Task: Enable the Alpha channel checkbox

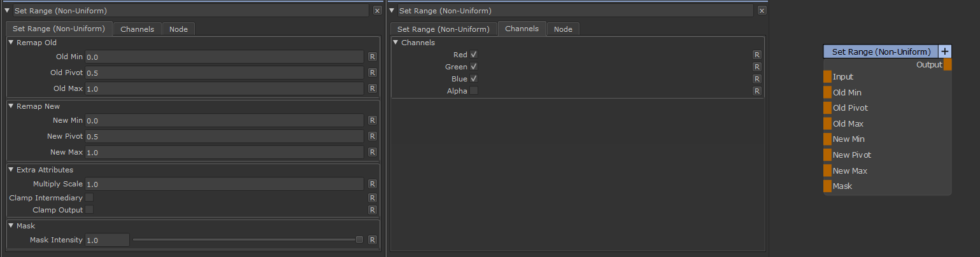Action: coord(474,91)
